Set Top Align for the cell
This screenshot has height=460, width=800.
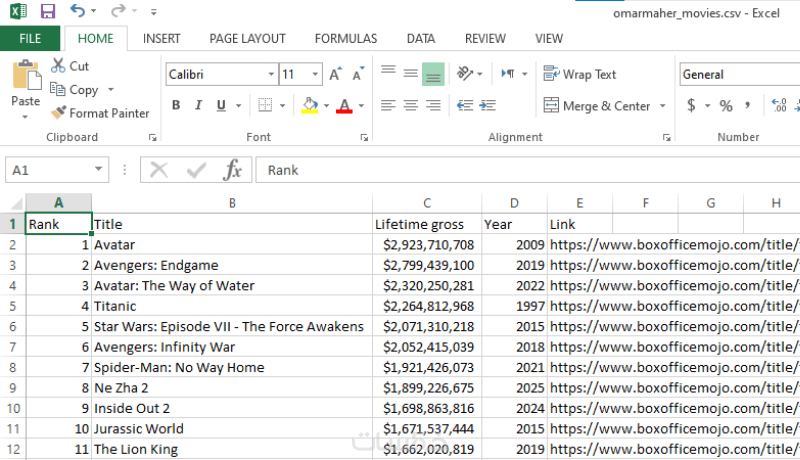pos(388,70)
